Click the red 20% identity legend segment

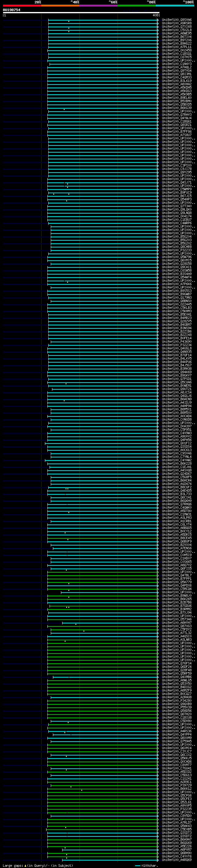coord(22,6)
